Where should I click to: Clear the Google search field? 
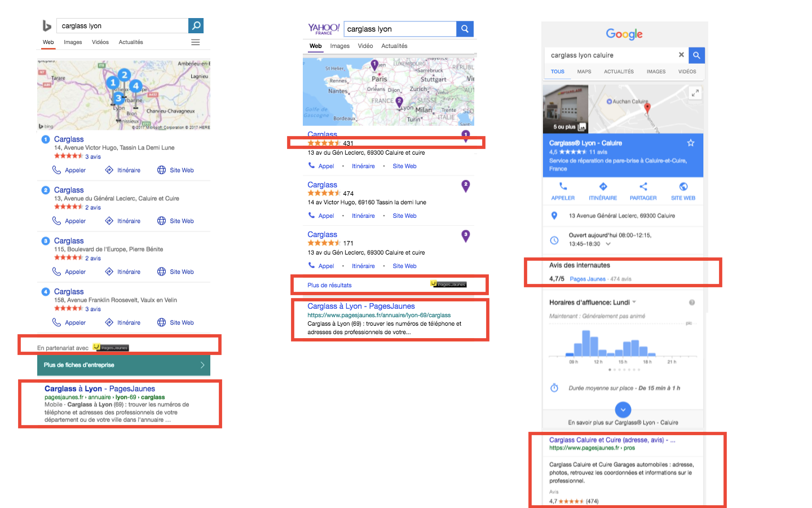(x=681, y=55)
